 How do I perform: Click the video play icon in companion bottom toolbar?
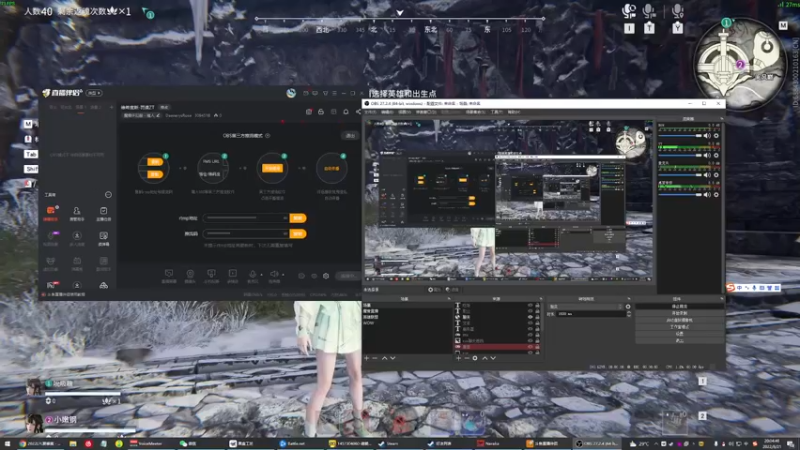(233, 273)
